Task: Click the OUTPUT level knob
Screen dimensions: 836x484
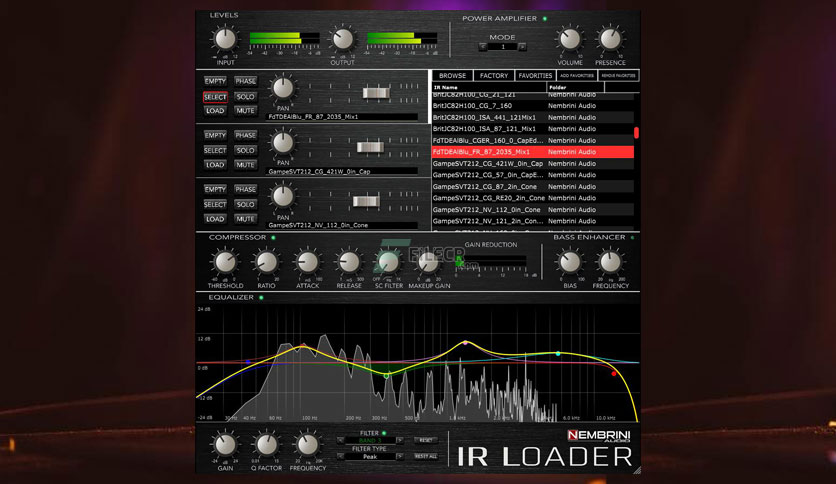Action: [x=342, y=39]
